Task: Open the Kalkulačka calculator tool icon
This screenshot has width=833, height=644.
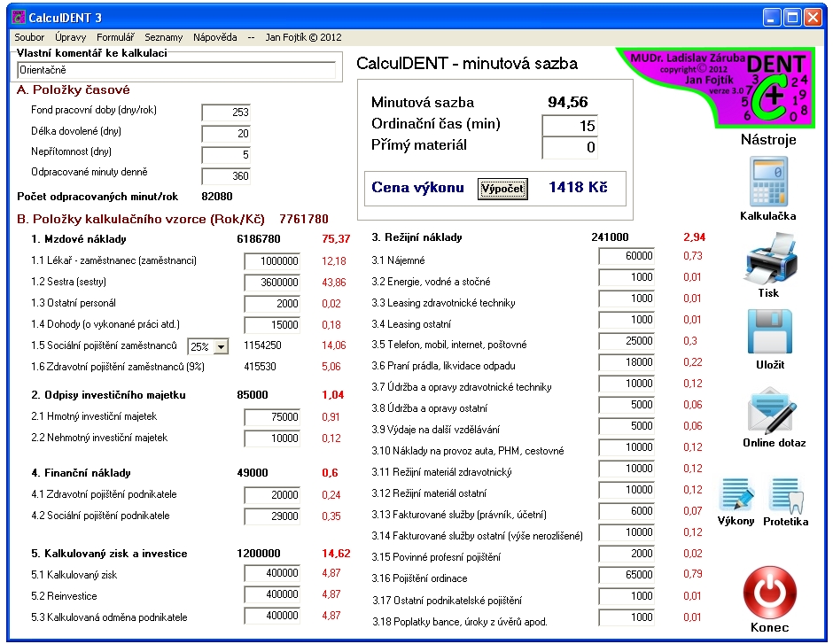Action: coord(768,182)
